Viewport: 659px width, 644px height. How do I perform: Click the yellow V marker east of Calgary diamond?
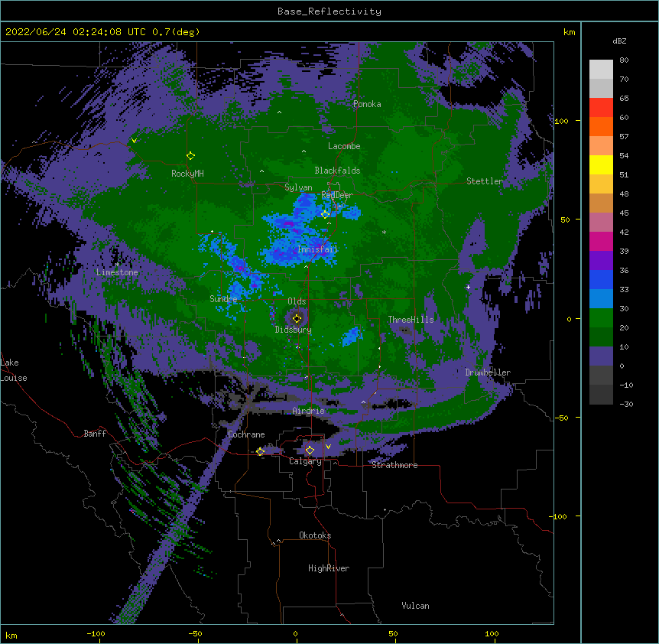point(328,447)
